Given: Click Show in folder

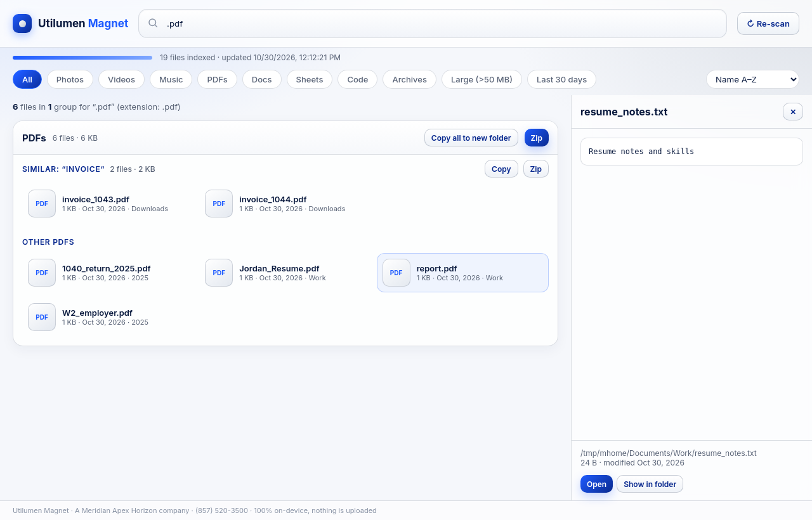Looking at the screenshot, I should tap(650, 484).
